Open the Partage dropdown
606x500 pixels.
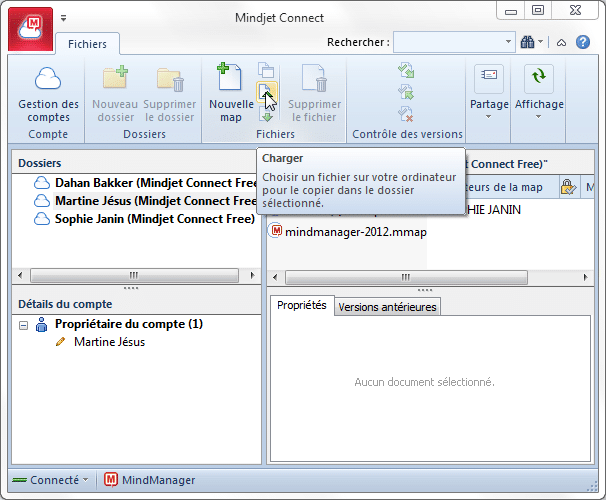(489, 93)
